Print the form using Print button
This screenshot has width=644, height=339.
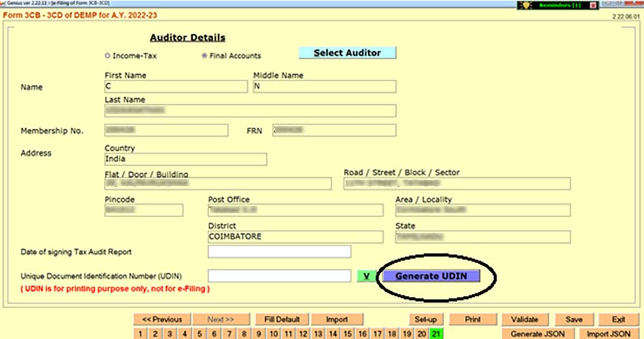473,320
